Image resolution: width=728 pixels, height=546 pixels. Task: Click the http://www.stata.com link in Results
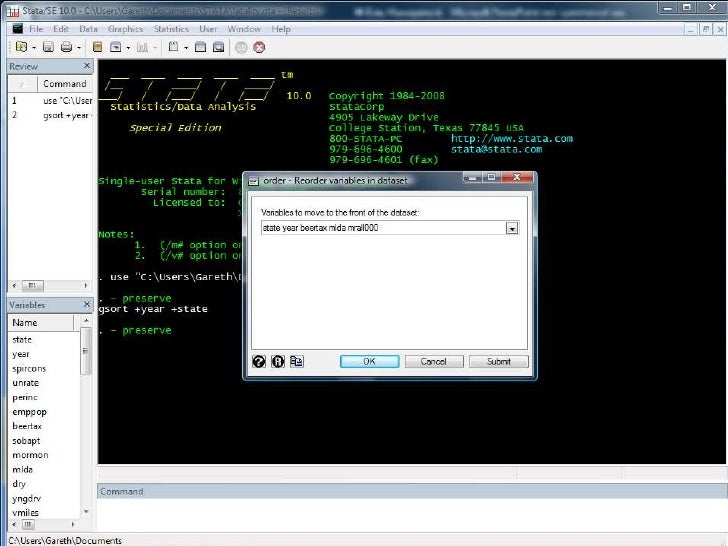[512, 138]
